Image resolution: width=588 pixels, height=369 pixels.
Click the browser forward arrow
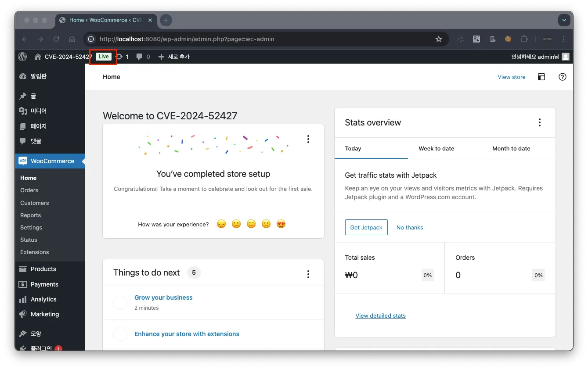pyautogui.click(x=40, y=39)
